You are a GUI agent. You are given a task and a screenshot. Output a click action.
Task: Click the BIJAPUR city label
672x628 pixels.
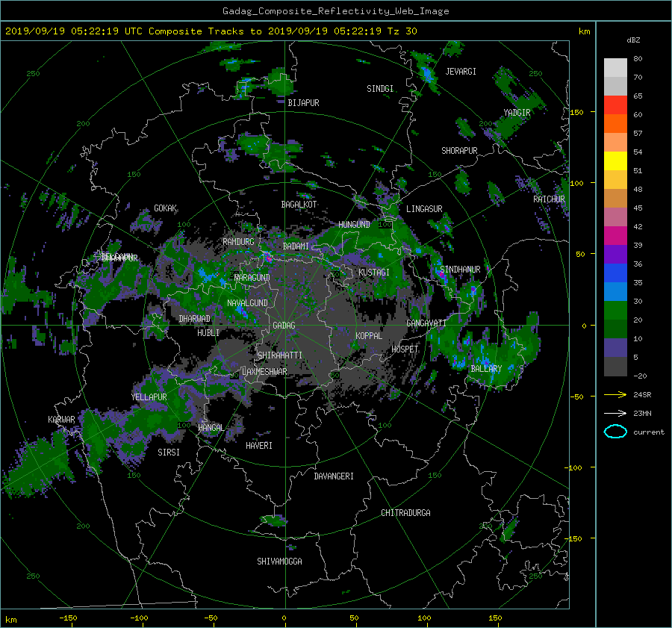(x=303, y=103)
